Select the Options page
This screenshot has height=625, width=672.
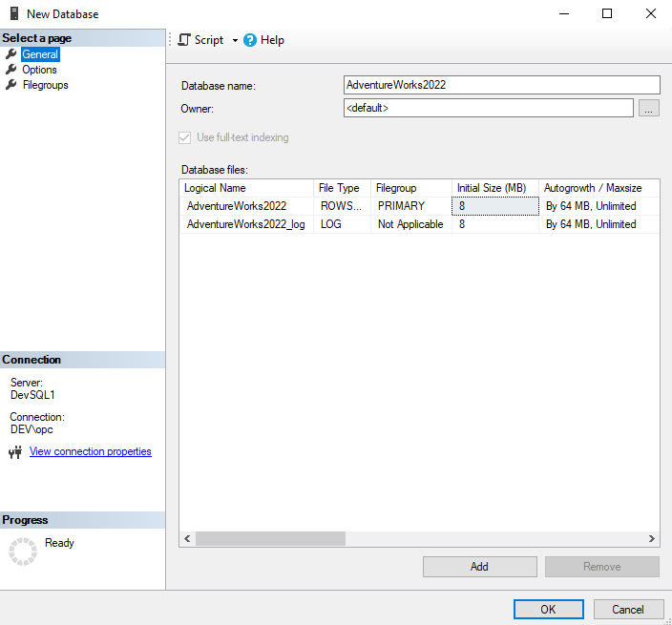pyautogui.click(x=39, y=70)
